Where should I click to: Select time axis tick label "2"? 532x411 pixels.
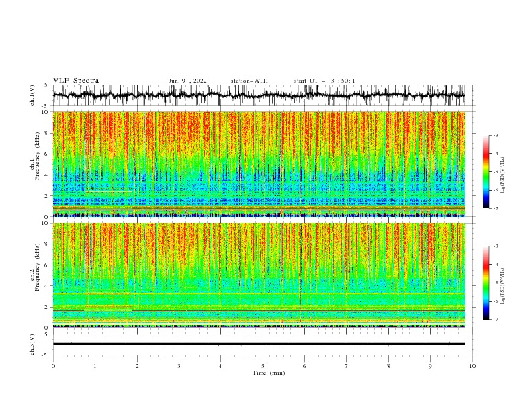(137, 366)
